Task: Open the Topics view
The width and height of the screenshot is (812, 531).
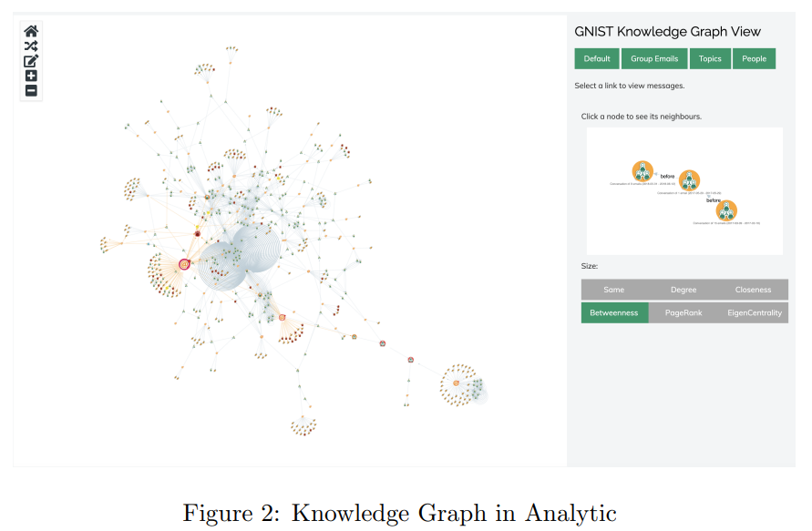Action: tap(710, 58)
